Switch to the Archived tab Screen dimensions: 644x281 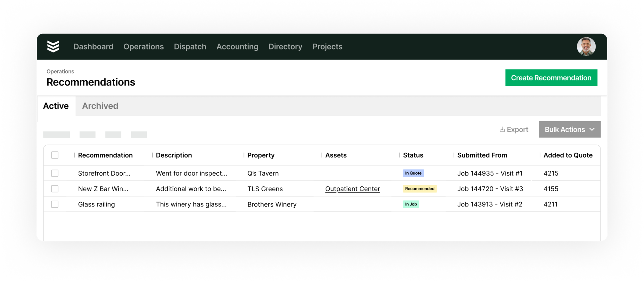coord(100,106)
